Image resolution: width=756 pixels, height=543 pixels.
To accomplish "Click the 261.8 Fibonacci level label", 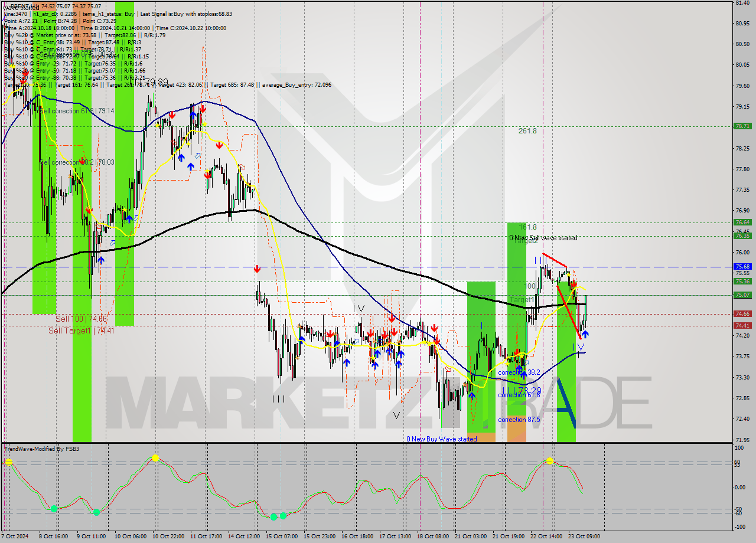I will click(x=527, y=131).
